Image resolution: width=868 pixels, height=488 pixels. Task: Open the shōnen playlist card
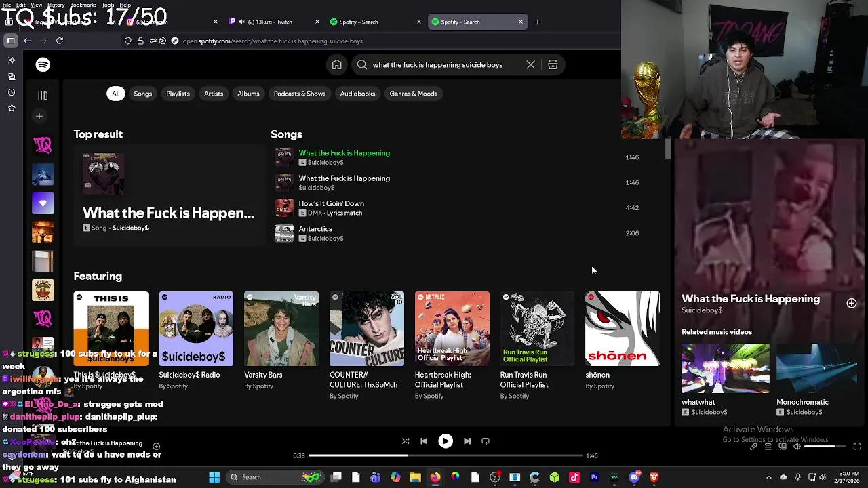tap(623, 342)
